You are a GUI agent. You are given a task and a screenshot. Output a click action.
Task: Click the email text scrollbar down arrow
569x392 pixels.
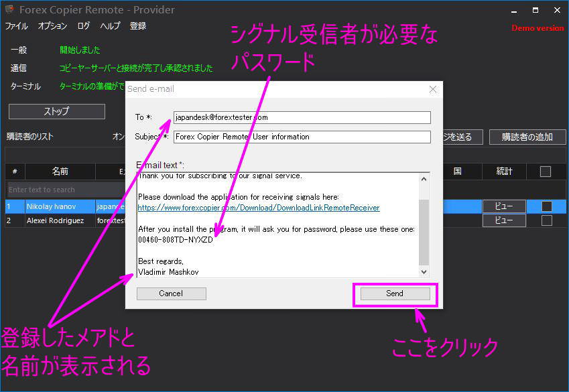[x=424, y=271]
